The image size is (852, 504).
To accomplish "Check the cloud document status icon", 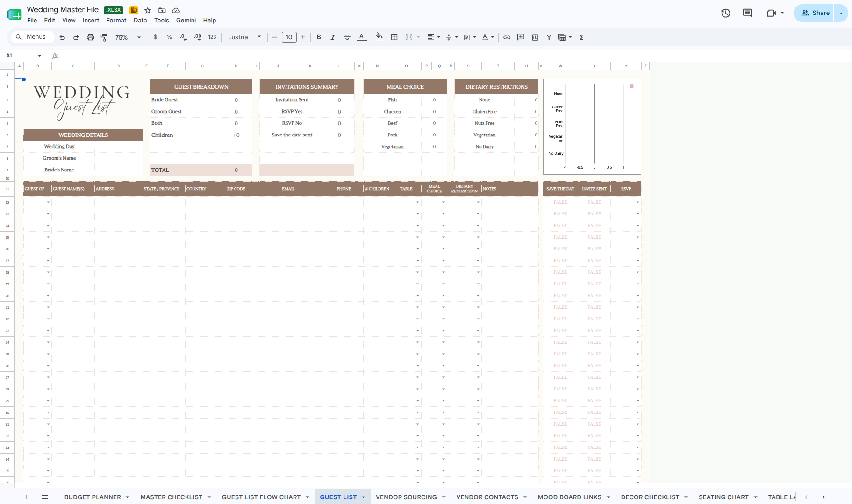I will pos(176,10).
